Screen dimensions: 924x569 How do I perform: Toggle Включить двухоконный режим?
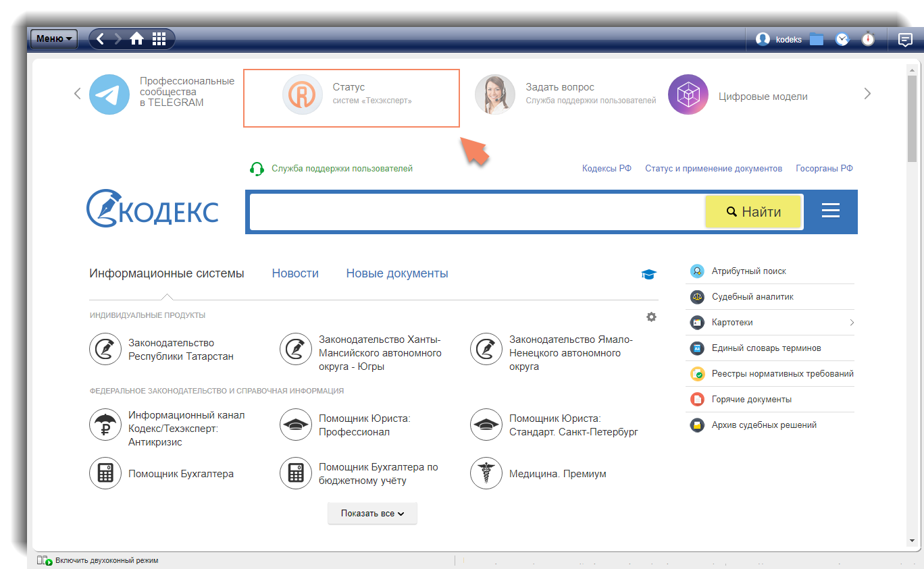coord(98,560)
